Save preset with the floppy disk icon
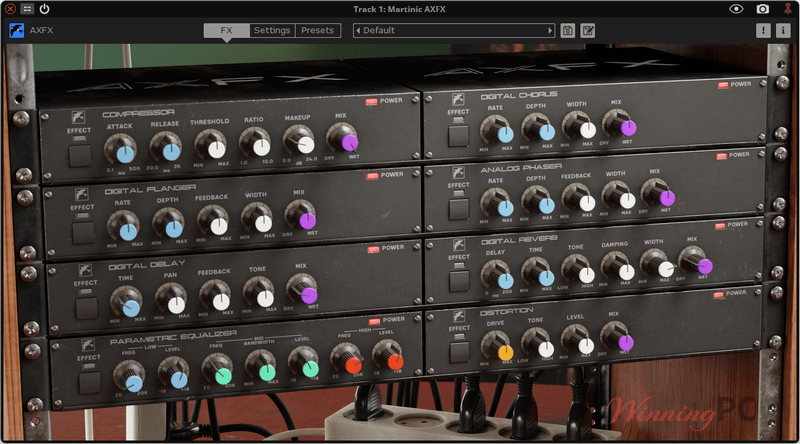 (567, 30)
